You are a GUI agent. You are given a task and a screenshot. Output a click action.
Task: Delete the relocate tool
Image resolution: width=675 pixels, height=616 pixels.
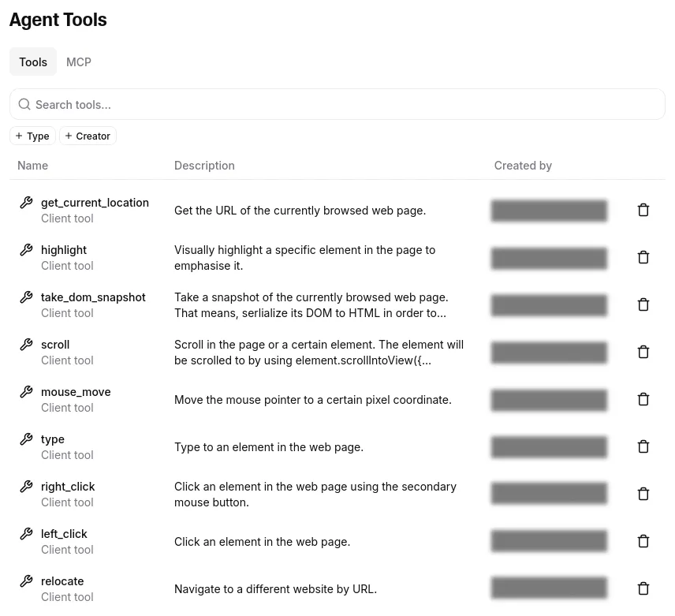pos(643,588)
